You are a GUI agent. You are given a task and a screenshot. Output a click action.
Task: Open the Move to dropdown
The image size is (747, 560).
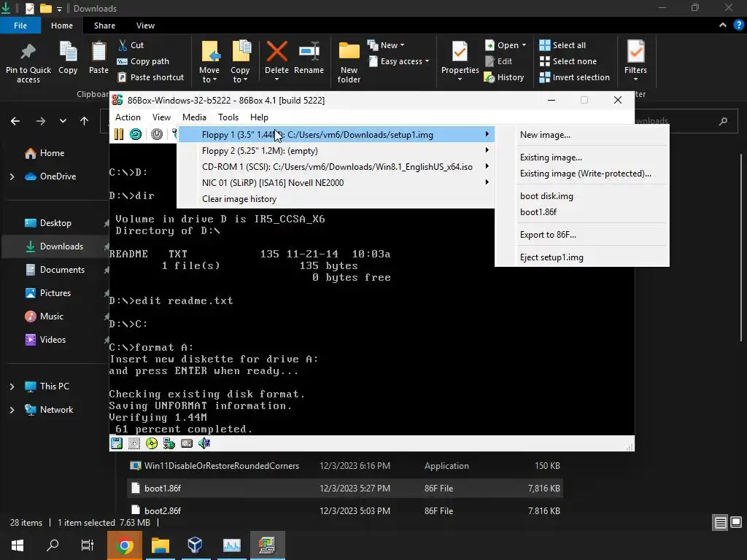pos(209,63)
